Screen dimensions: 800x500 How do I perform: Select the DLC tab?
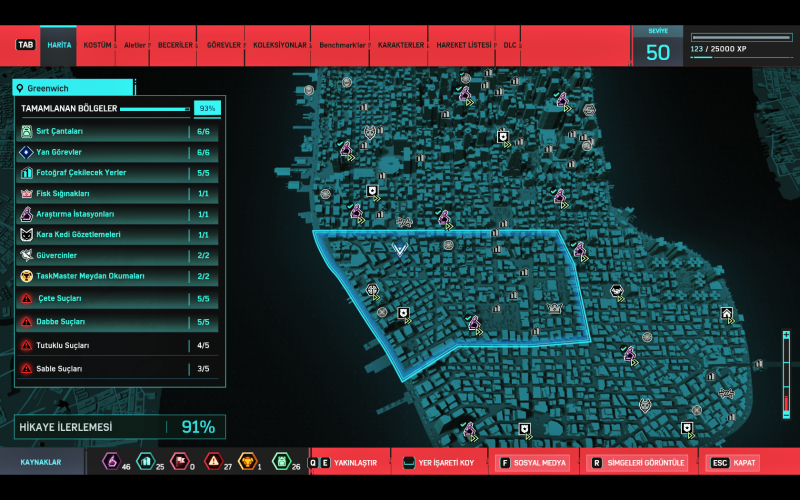(509, 45)
